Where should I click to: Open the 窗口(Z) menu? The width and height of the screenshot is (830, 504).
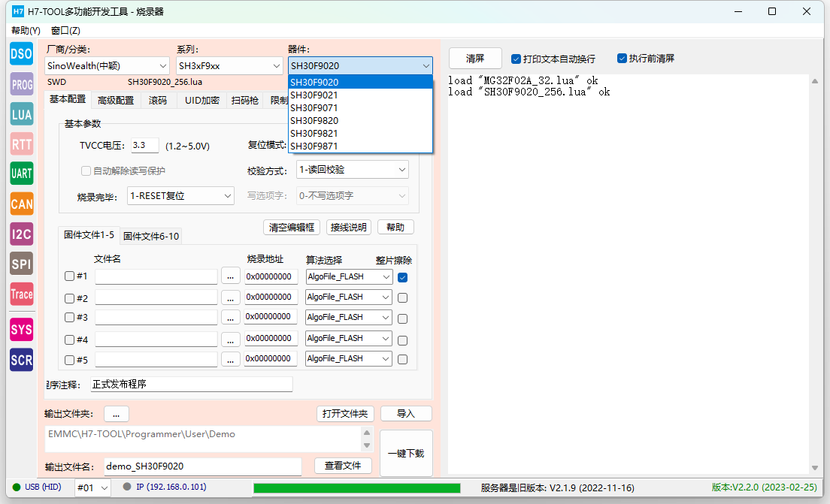pos(65,31)
